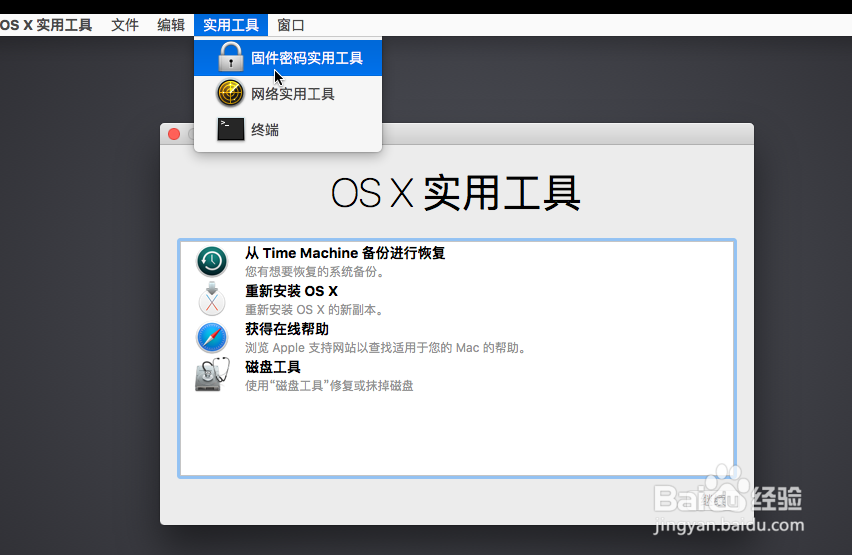This screenshot has width=852, height=555.
Task: Select 磁盘工具 option
Action: coord(273,367)
